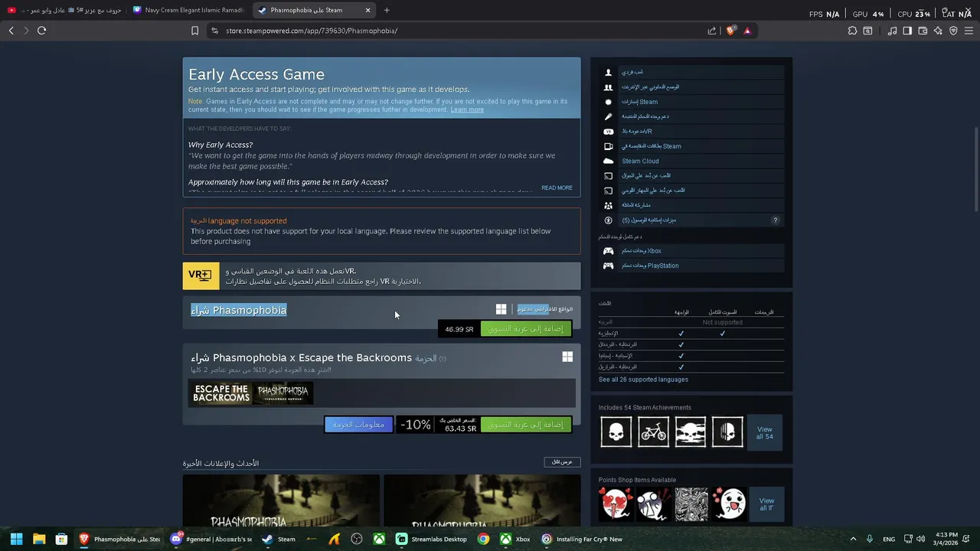This screenshot has width=980, height=551.
Task: Click the heart-eyes ghost Points Shop item
Action: click(616, 504)
